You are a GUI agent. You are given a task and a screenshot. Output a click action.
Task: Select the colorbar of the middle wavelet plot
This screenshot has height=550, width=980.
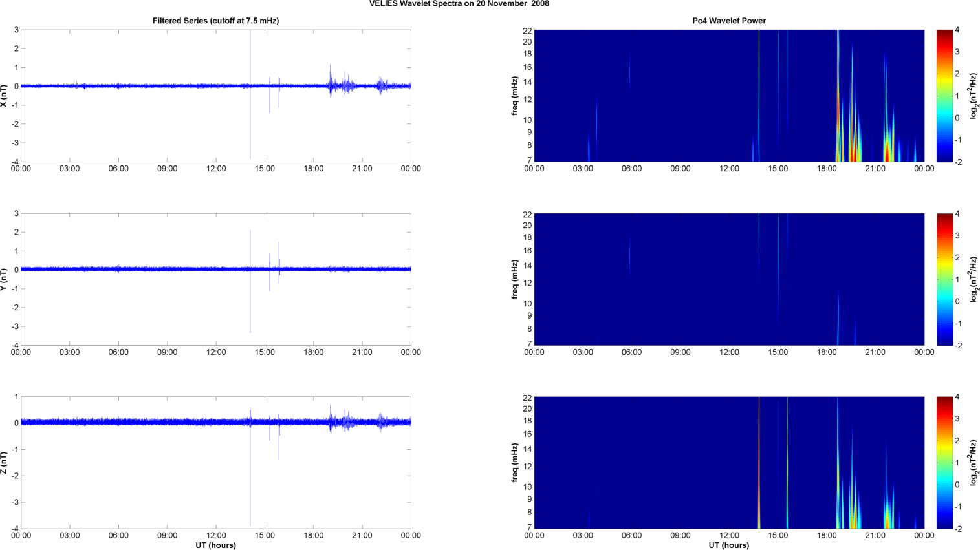tap(944, 279)
